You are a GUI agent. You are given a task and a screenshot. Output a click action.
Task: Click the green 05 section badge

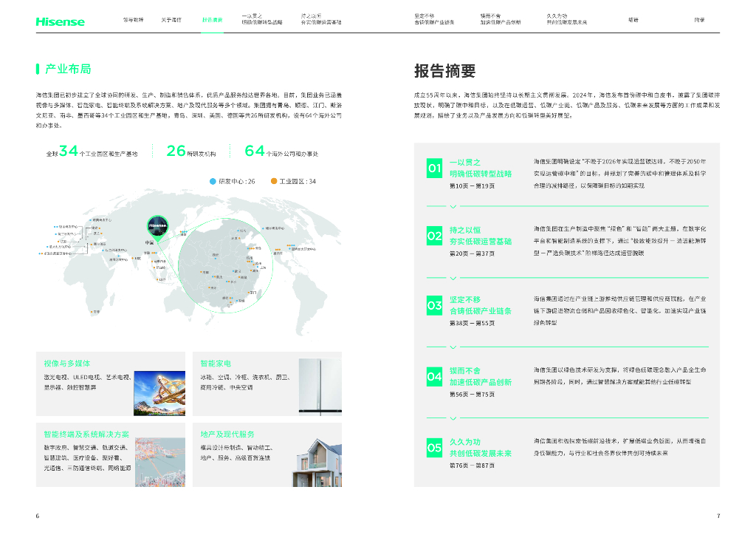pos(435,448)
